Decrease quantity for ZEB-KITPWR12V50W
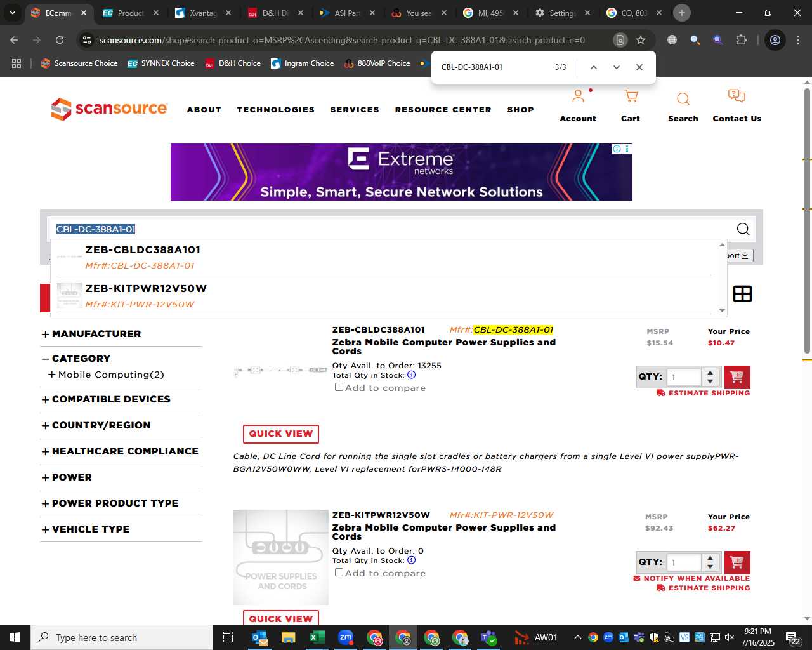The width and height of the screenshot is (812, 650). point(710,566)
